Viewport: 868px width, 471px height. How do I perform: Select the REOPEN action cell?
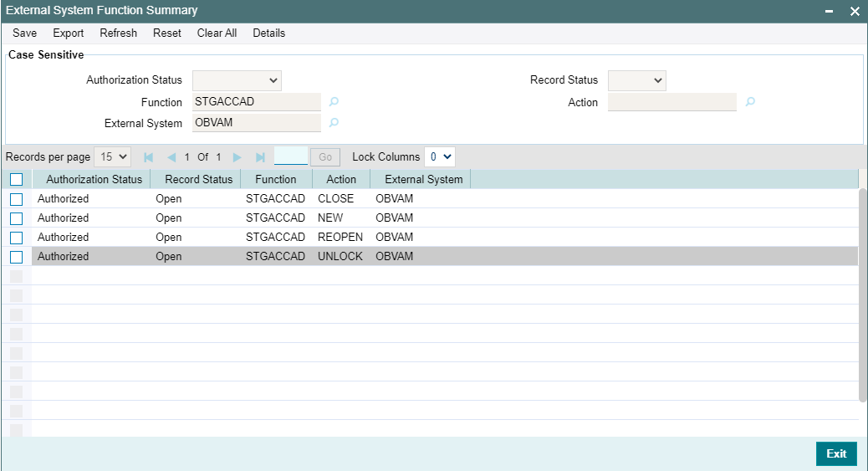pyautogui.click(x=340, y=237)
